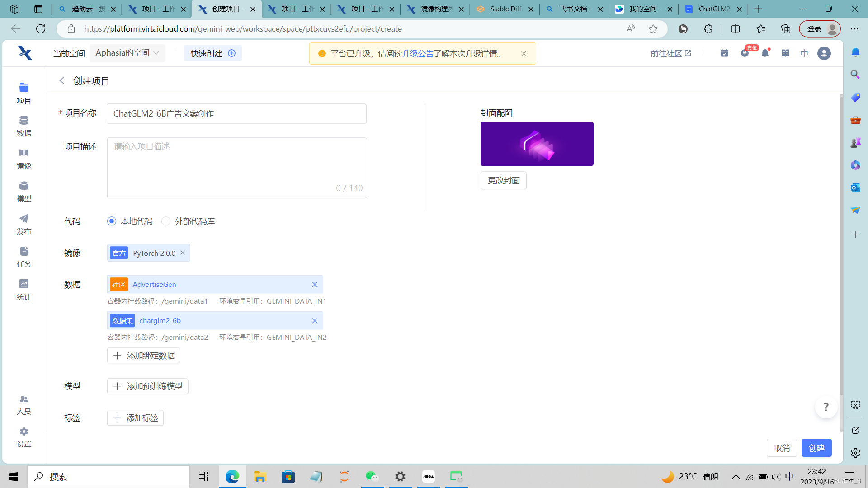
Task: Open the 数据 (data) sidebar section
Action: 24,126
